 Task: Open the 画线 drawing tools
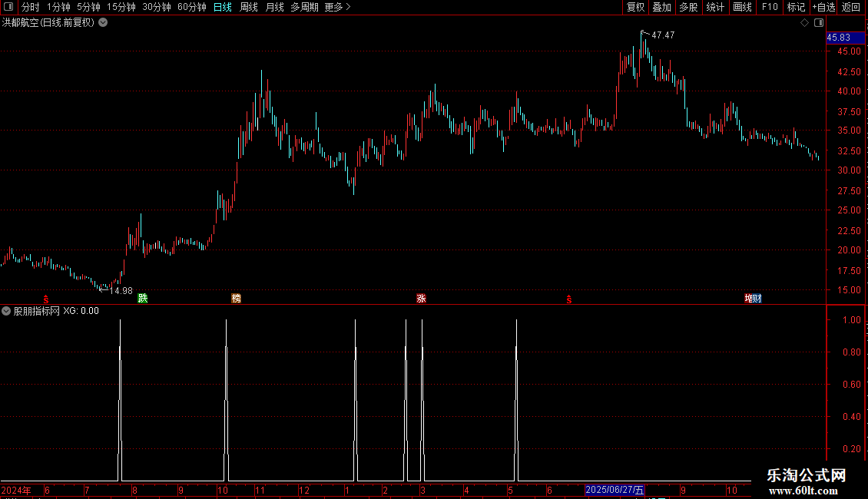(x=742, y=7)
